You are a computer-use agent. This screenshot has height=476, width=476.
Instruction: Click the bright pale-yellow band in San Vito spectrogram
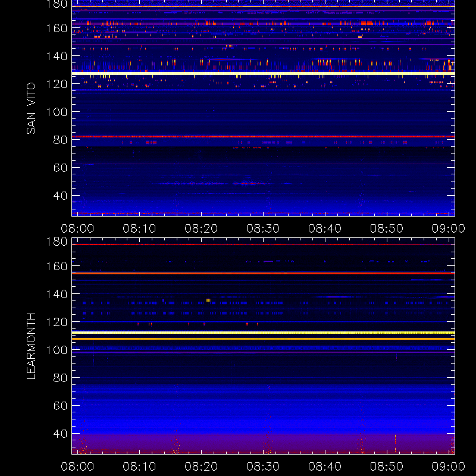click(263, 73)
